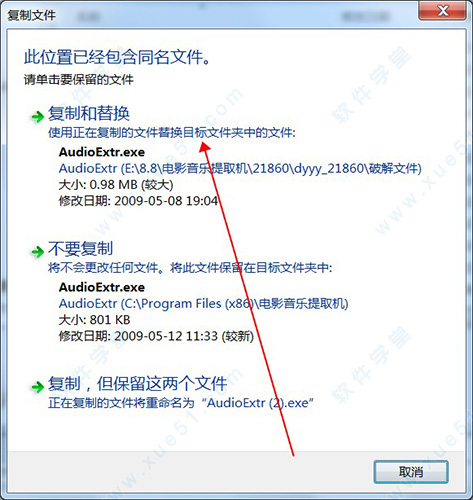473x500 pixels.
Task: Choose the 不要复制 option heading
Action: 81,249
